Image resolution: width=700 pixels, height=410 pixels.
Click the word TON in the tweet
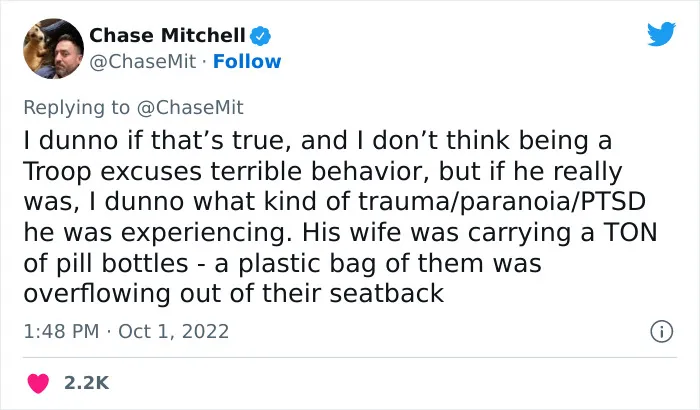(x=630, y=232)
